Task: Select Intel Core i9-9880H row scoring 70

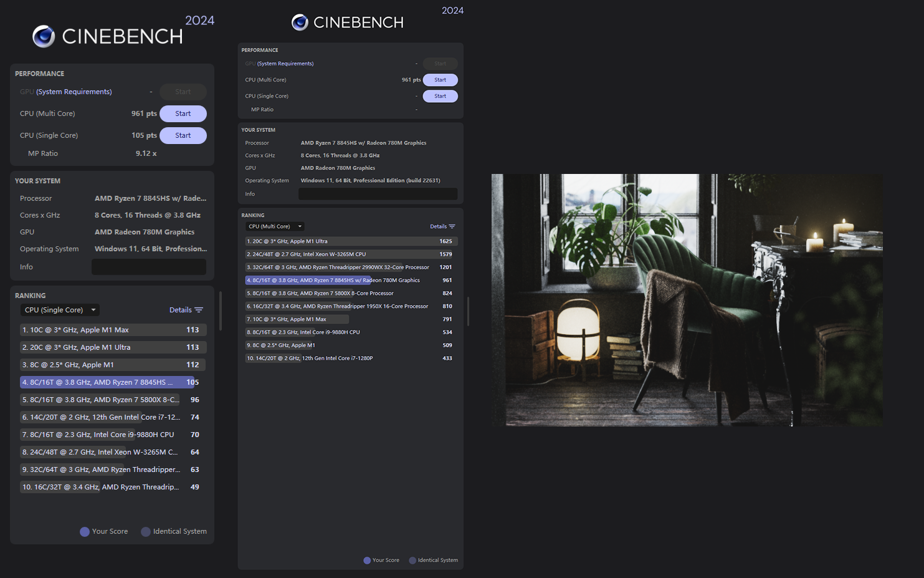Action: pyautogui.click(x=113, y=435)
